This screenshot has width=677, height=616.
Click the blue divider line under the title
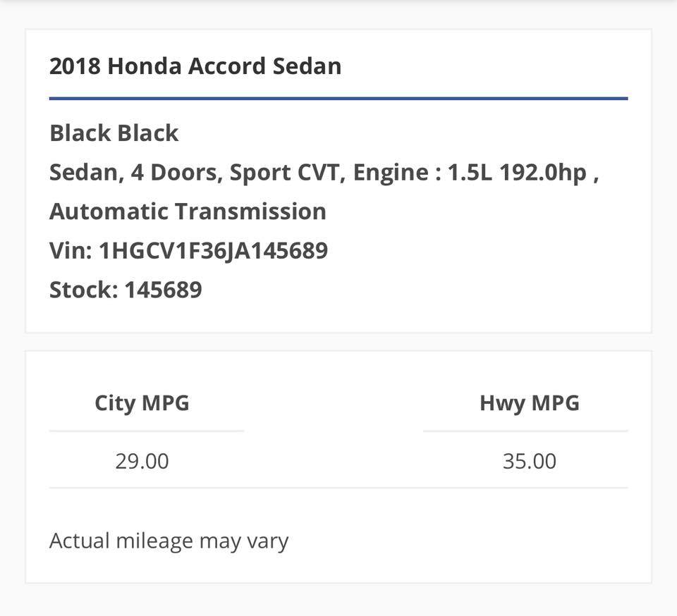tap(338, 99)
